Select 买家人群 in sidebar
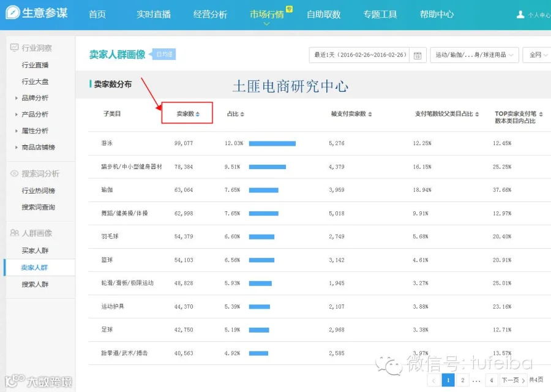551x392 pixels. [35, 251]
